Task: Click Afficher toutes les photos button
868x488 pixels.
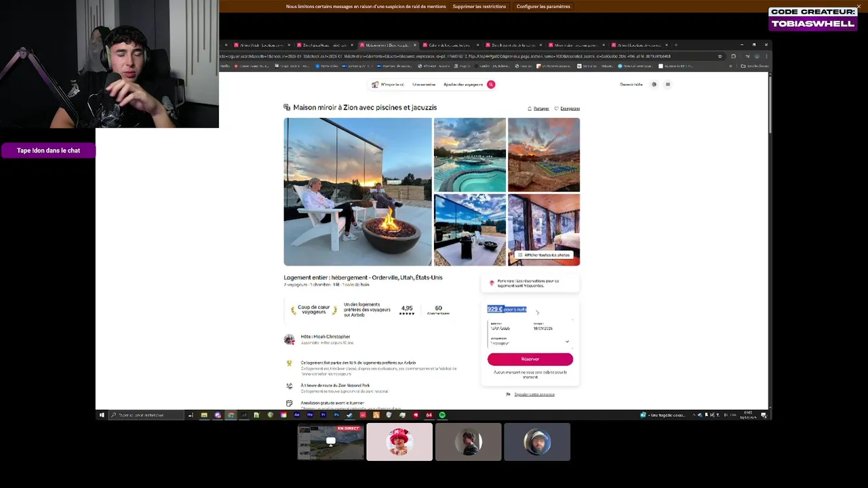Action: (x=544, y=255)
